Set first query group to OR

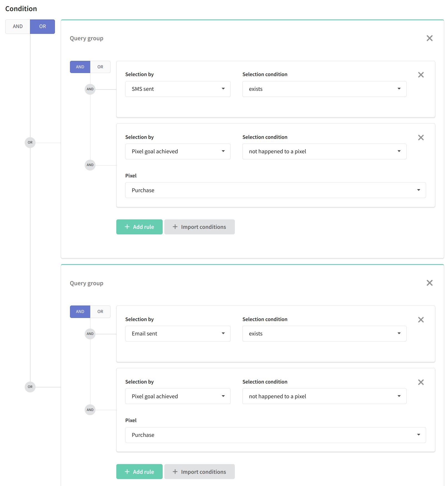coord(100,67)
